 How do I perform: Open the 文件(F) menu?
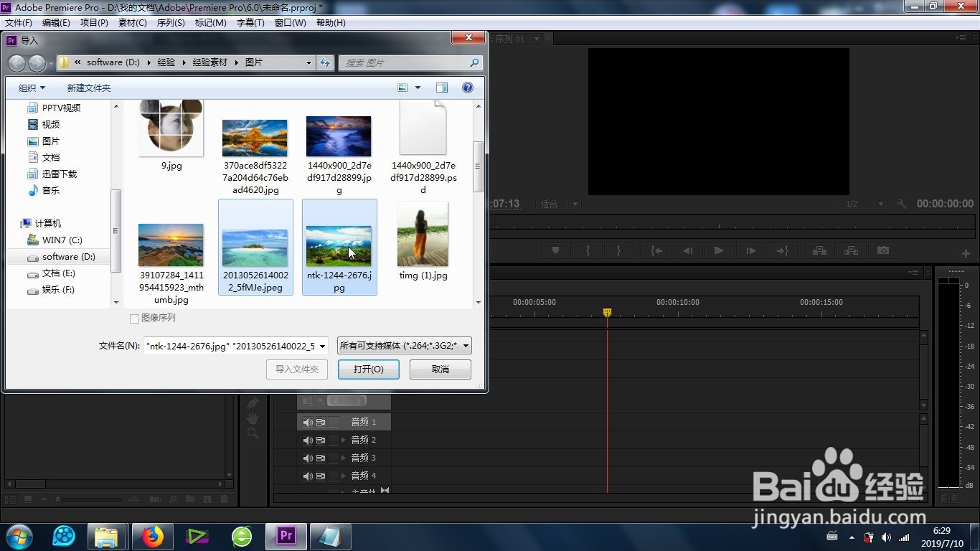click(x=19, y=23)
